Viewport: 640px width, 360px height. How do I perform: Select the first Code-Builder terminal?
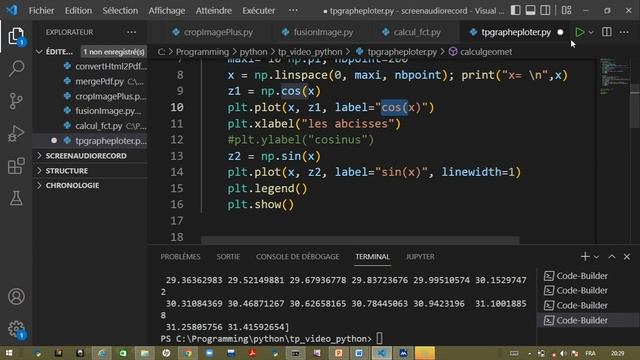pos(582,276)
